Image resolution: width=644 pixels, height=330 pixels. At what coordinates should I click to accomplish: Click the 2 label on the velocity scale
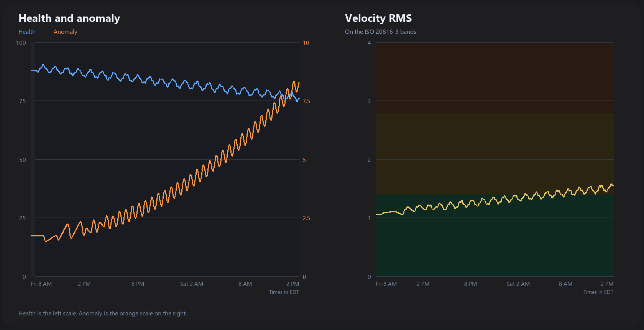pos(369,160)
